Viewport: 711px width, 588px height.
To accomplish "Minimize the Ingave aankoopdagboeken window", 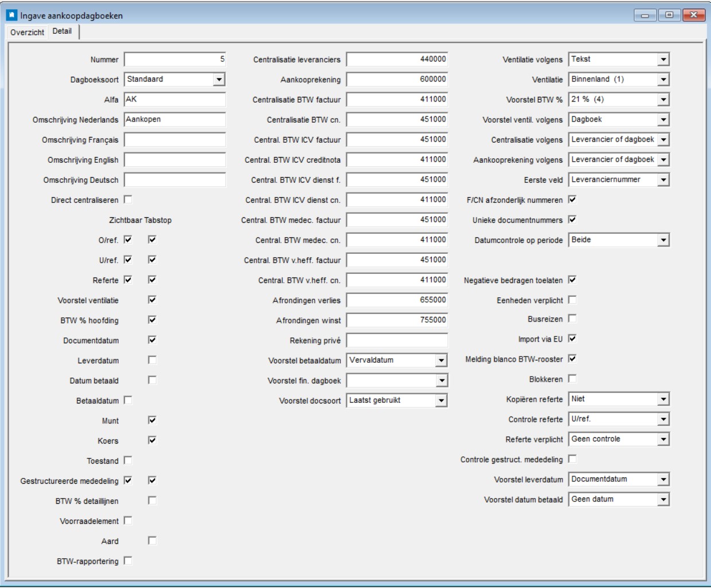I will pos(646,15).
